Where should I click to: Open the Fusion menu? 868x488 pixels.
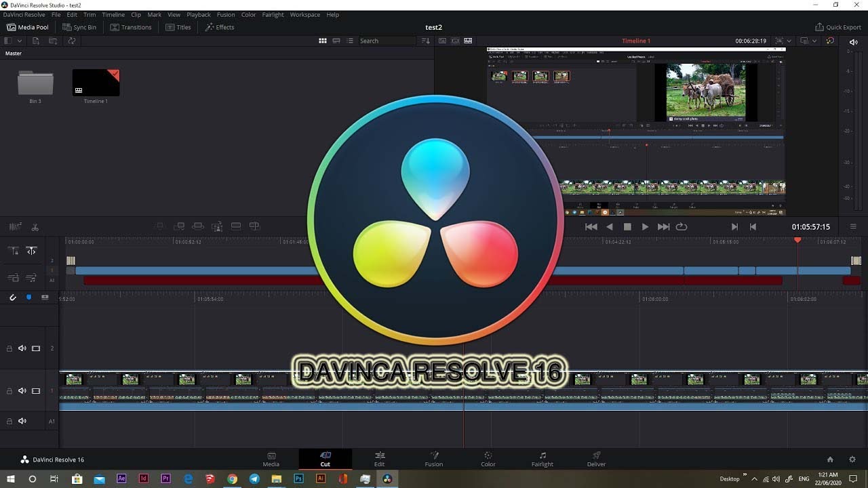tap(226, 14)
